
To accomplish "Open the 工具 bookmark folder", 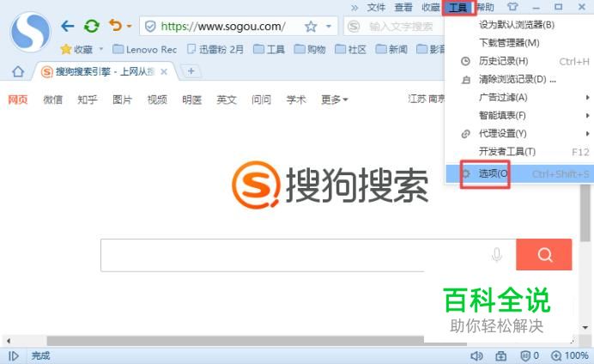I will 269,49.
